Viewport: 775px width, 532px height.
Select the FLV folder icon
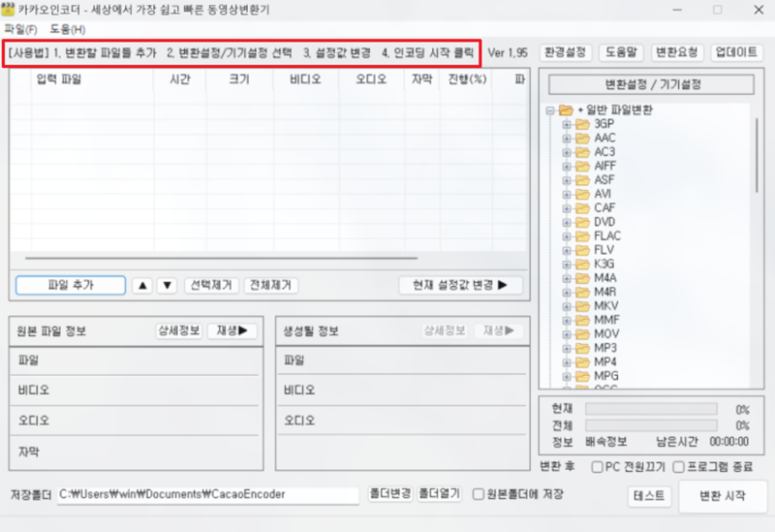point(583,250)
